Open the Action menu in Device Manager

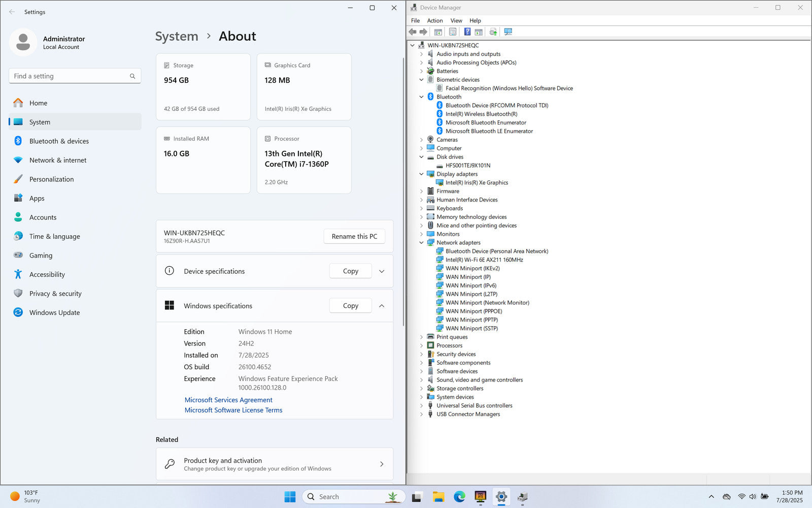434,21
